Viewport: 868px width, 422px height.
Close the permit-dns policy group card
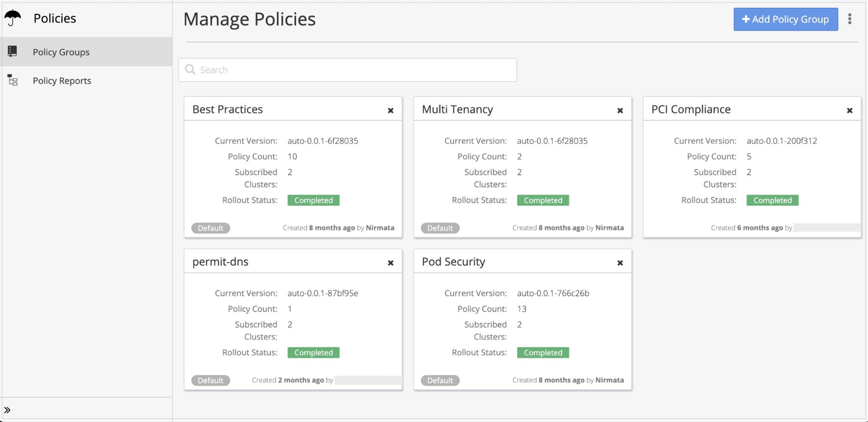pos(390,263)
